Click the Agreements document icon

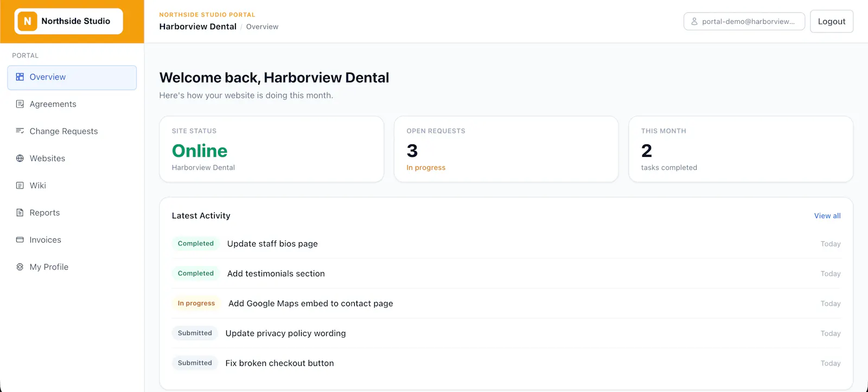pos(20,104)
